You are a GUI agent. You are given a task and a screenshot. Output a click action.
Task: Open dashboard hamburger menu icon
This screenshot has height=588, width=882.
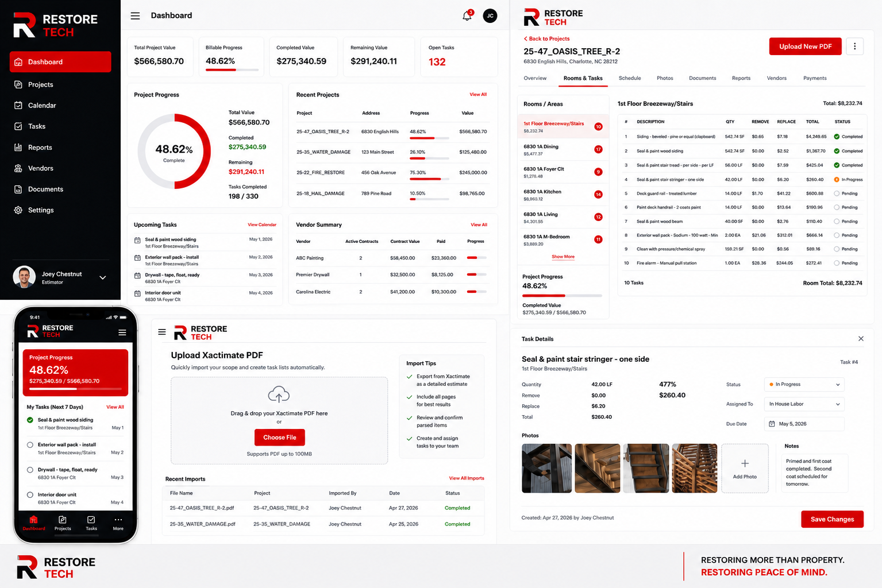click(x=135, y=16)
